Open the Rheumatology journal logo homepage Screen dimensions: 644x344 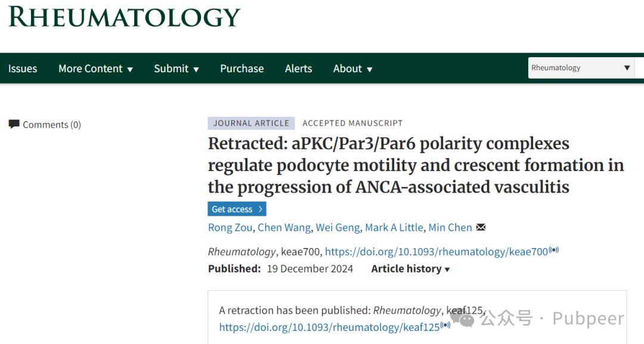pos(124,17)
